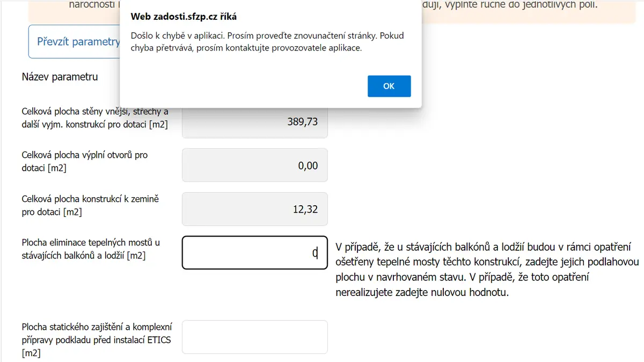
Task: Click empty dialog space left of OK
Action: (241, 86)
